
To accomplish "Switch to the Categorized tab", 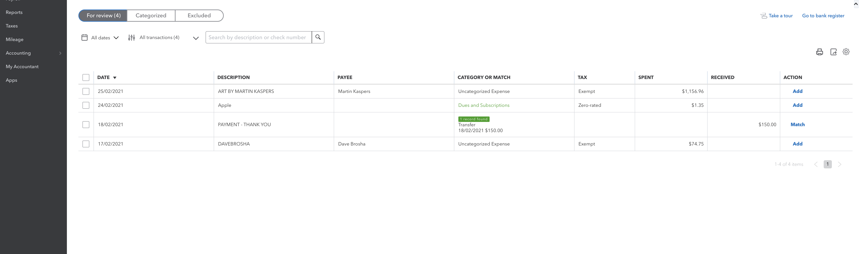I will (151, 15).
